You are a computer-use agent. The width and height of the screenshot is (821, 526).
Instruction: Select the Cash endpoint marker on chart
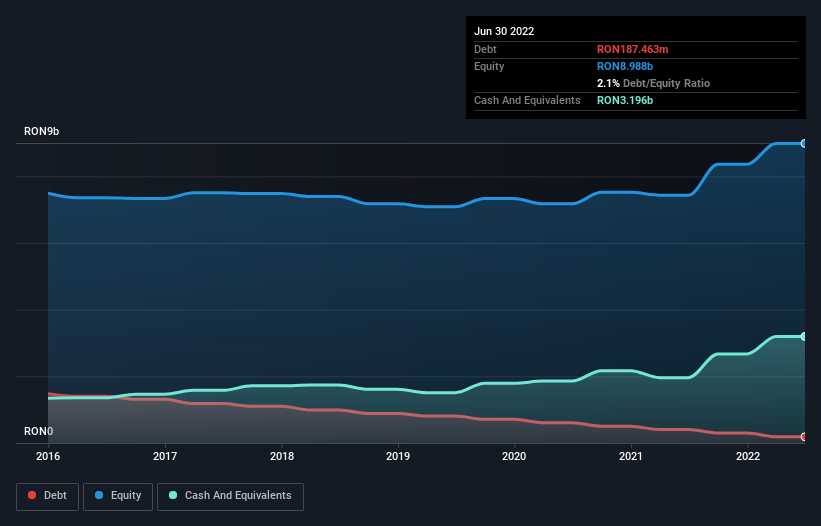804,337
